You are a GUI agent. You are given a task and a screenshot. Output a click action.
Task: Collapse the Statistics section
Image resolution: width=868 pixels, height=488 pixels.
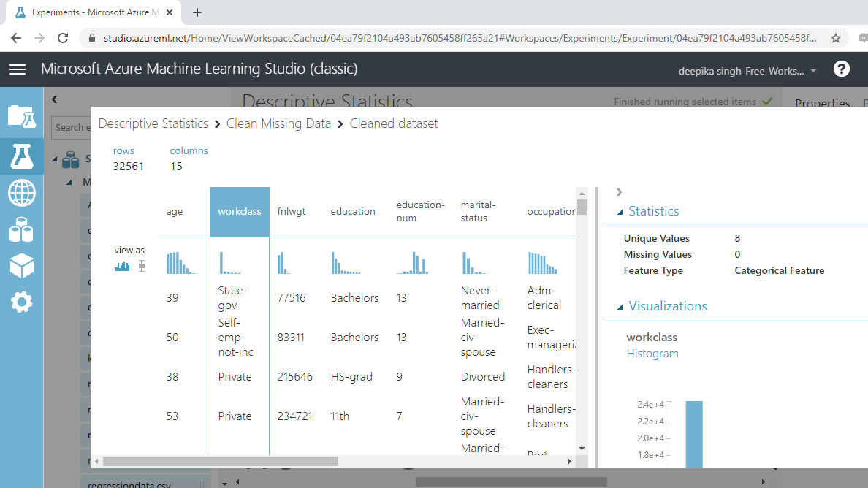click(620, 212)
